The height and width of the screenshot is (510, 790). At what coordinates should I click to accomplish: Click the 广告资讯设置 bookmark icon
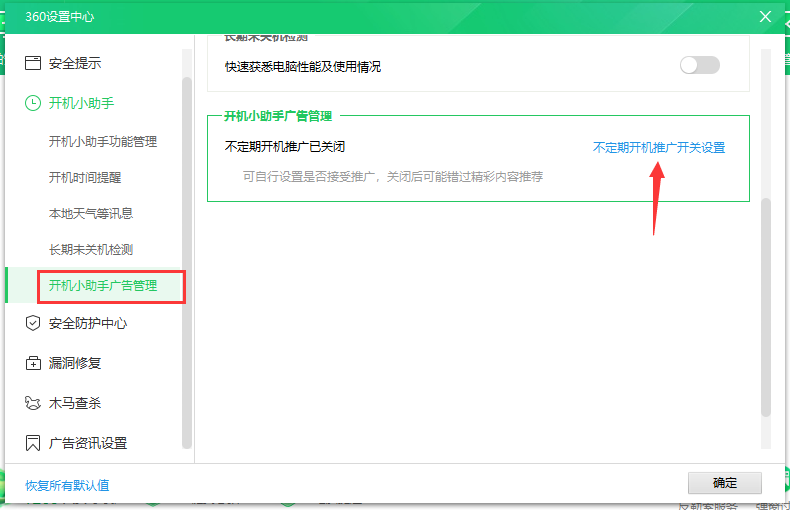pyautogui.click(x=33, y=443)
